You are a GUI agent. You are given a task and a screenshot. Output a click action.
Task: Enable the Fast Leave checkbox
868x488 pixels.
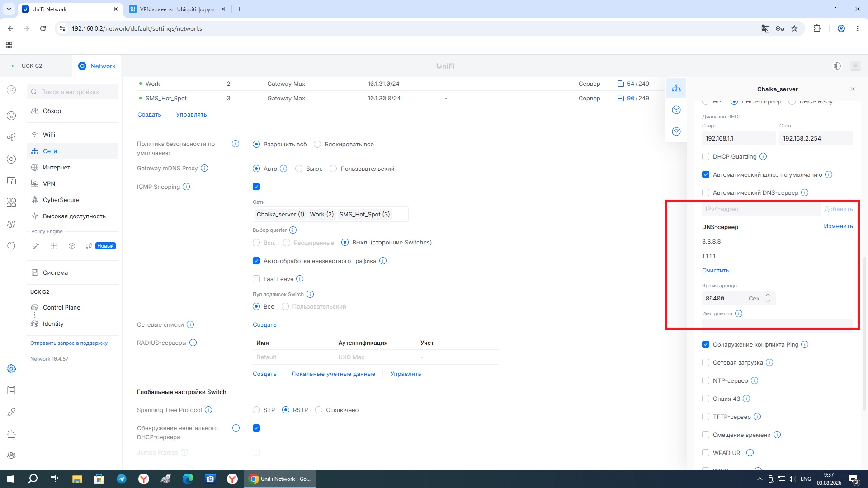point(256,279)
